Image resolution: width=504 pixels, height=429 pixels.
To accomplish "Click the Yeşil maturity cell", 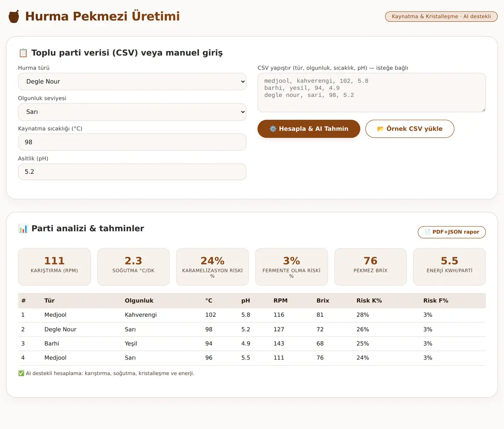I will coord(131,344).
